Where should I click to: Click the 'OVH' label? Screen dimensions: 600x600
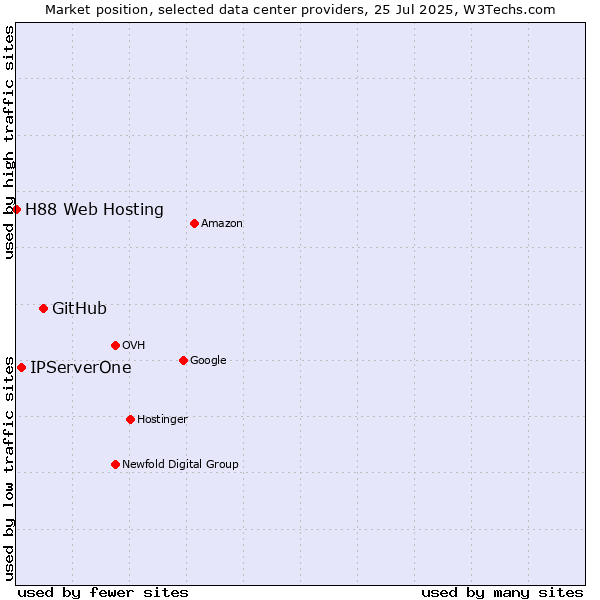pos(134,346)
